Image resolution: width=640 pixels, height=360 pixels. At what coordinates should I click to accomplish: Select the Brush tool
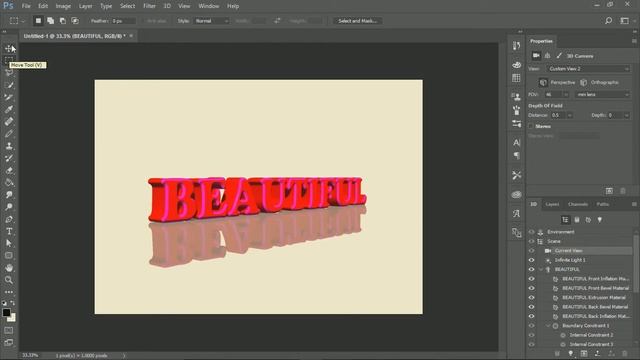click(9, 134)
